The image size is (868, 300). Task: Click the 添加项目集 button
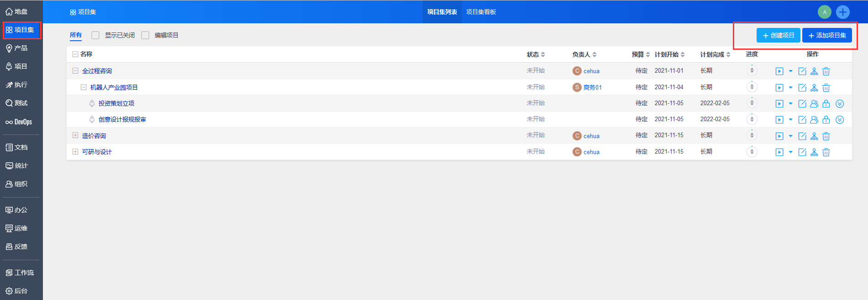coord(827,35)
